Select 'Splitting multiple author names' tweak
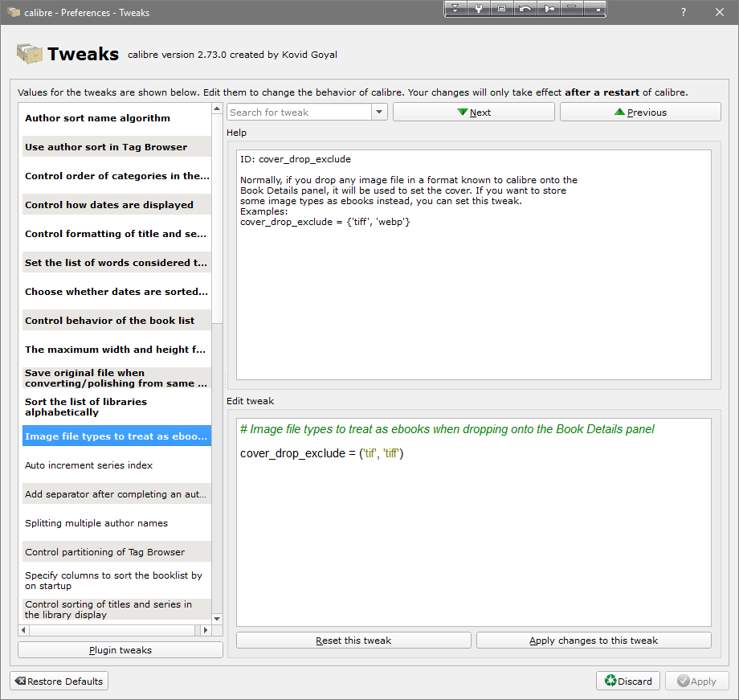Screen dimensions: 739x700 (116, 523)
